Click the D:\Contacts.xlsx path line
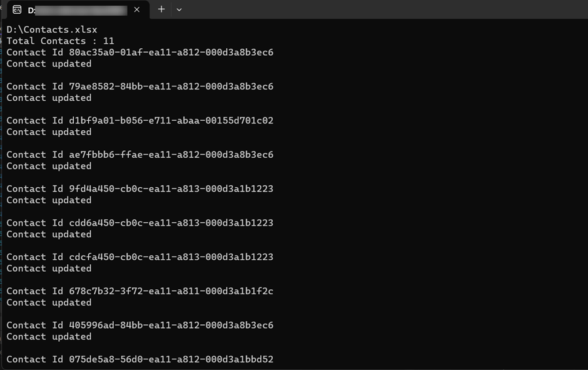The width and height of the screenshot is (588, 370). click(52, 29)
